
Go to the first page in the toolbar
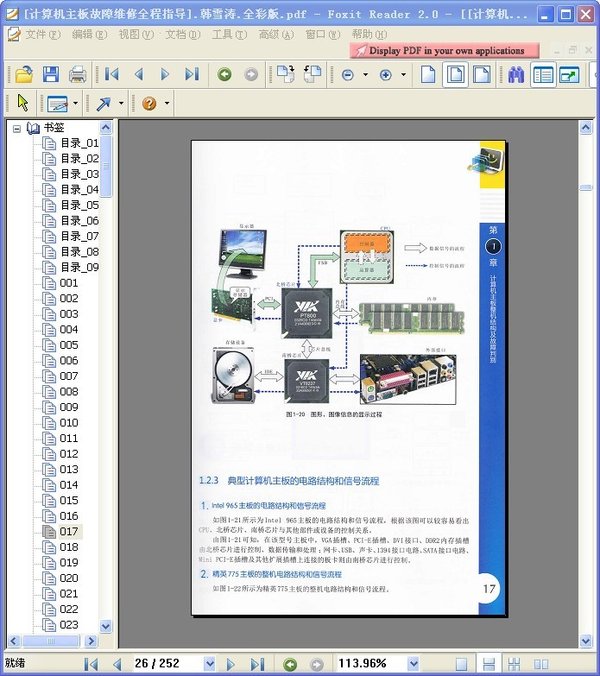point(112,74)
